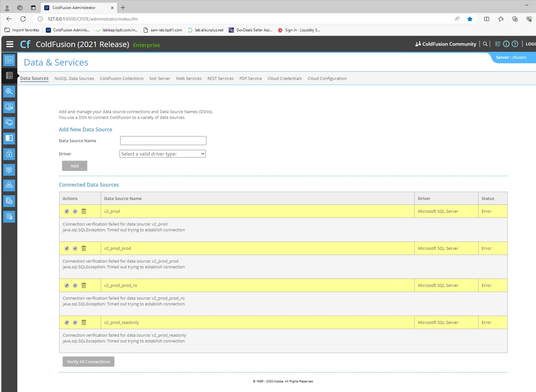
Task: Delete the v2_prod data source
Action: 84,211
